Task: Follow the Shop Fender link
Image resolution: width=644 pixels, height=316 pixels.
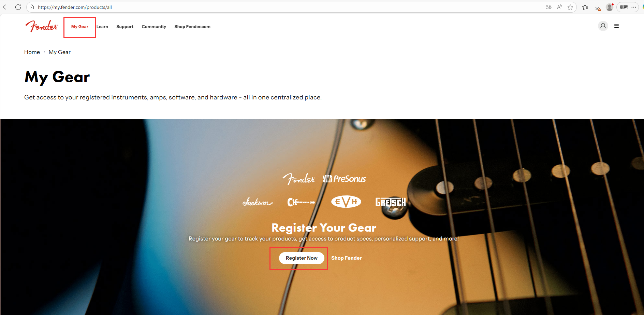Action: (346, 258)
